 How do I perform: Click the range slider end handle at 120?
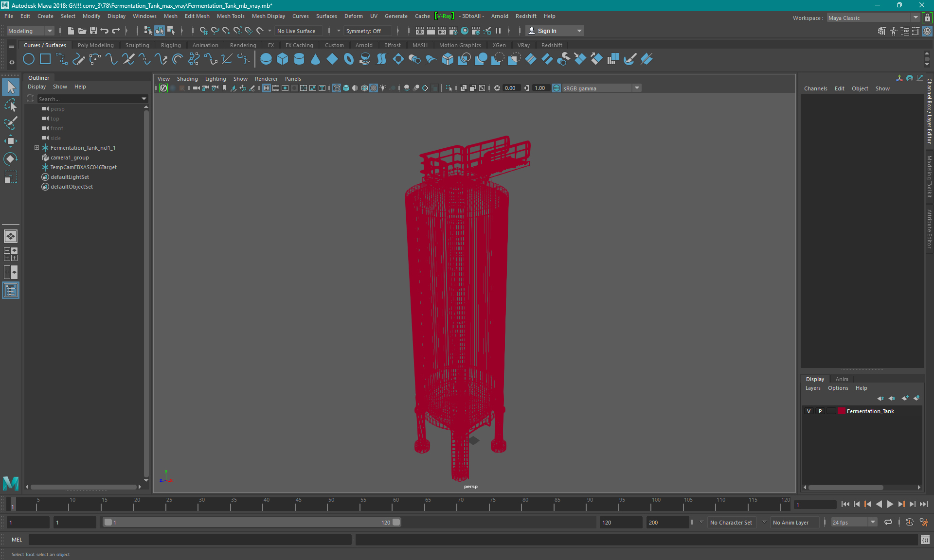396,522
